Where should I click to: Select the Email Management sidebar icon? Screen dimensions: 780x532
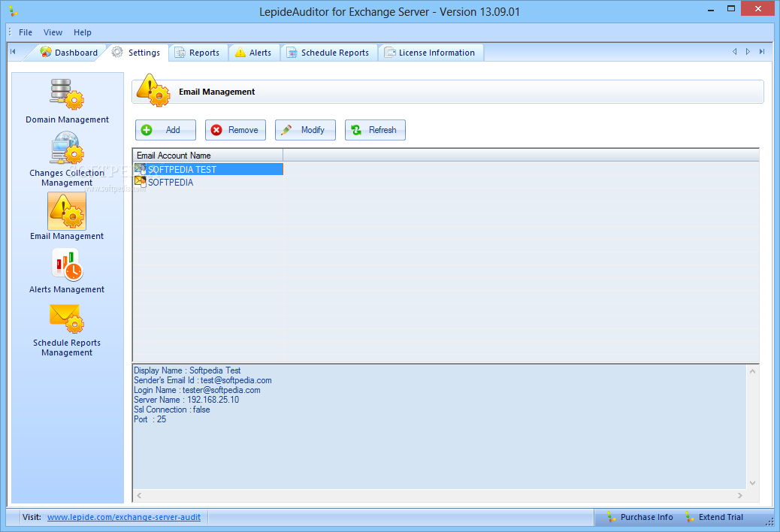(x=67, y=211)
